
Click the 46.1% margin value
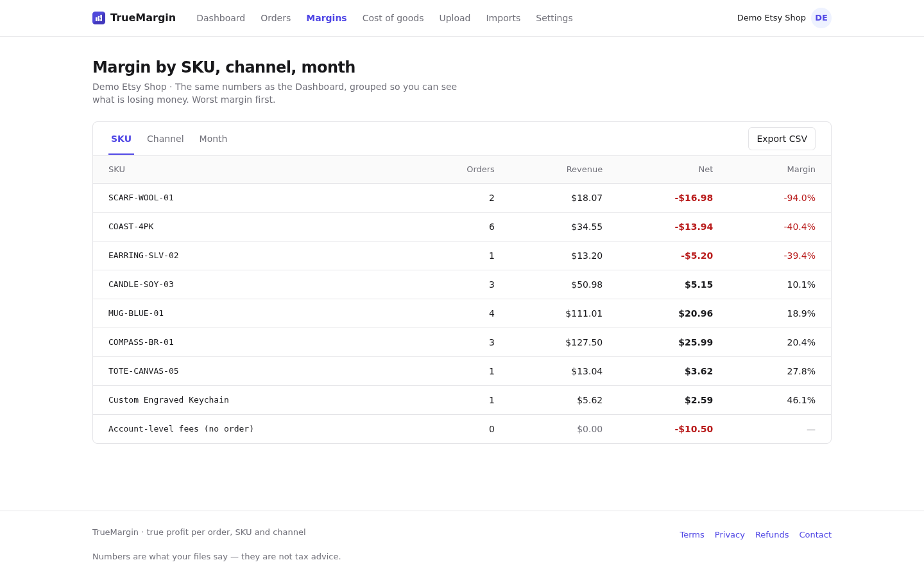click(801, 400)
